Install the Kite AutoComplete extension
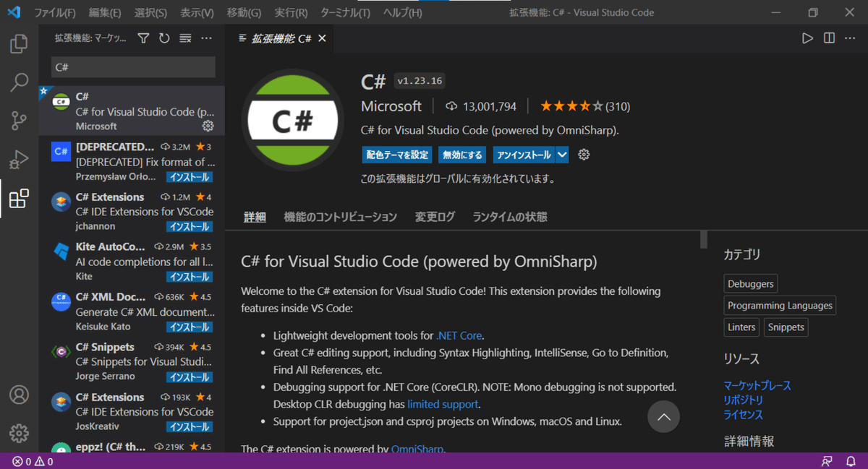The width and height of the screenshot is (868, 469). coord(190,277)
